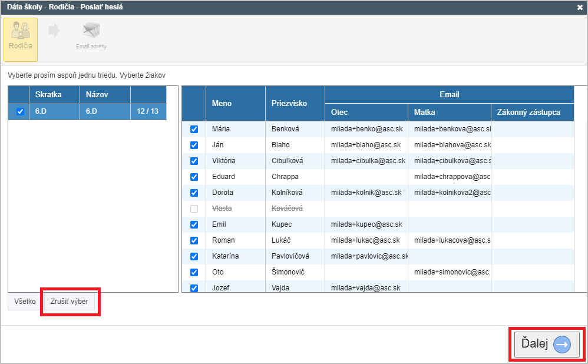Viewport: 588px width, 364px height.
Task: Click milada+blahova@asc.sk email cell
Action: [450, 145]
